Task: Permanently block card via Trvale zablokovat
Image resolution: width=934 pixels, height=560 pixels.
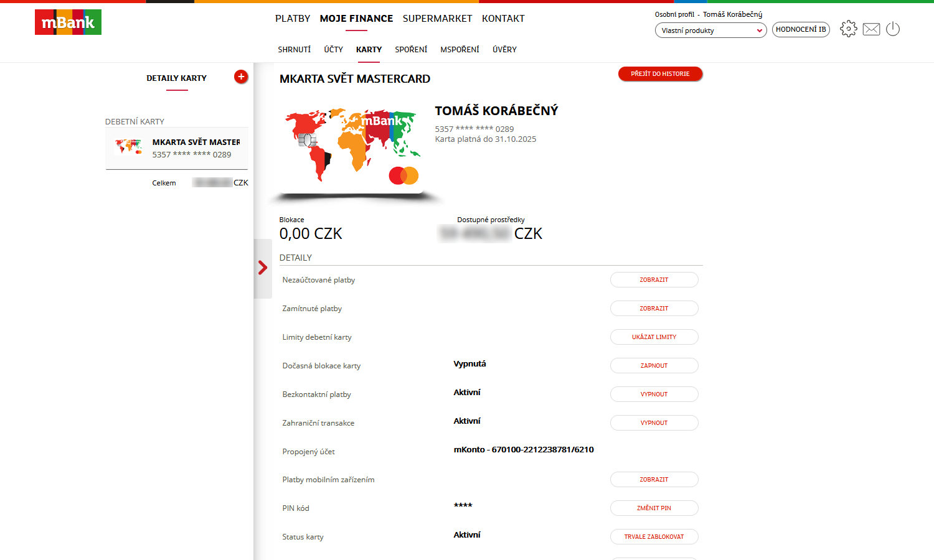Action: (654, 537)
